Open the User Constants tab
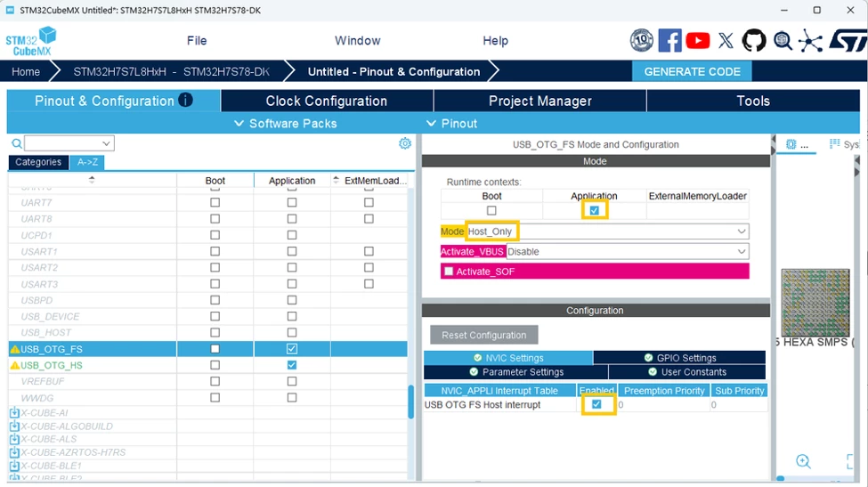 click(x=687, y=372)
